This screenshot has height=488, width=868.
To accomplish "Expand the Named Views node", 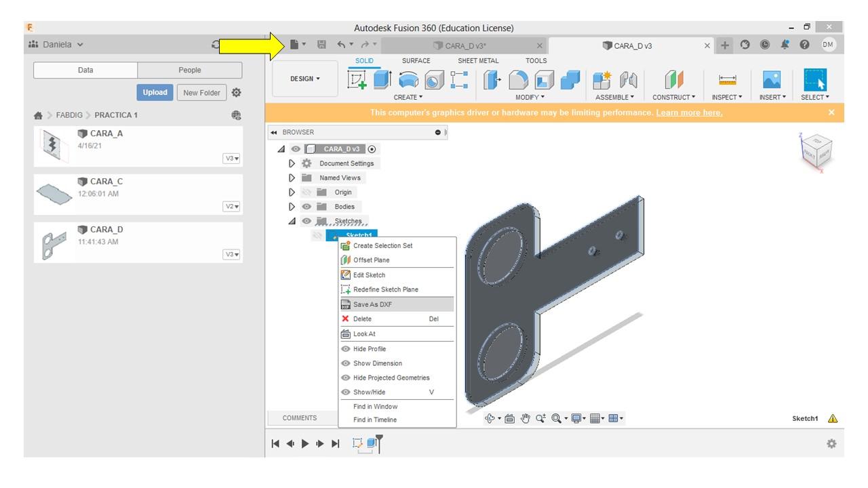I will [292, 178].
